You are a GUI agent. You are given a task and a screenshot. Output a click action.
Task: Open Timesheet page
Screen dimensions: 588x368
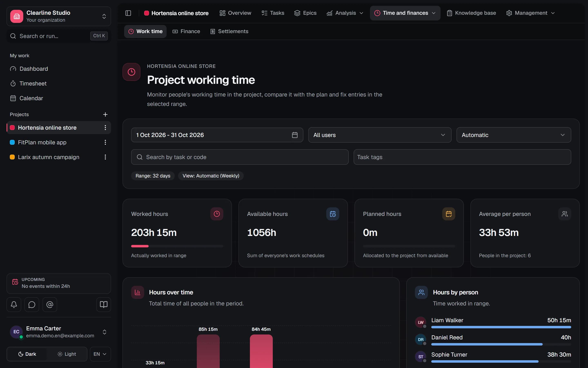(x=59, y=83)
